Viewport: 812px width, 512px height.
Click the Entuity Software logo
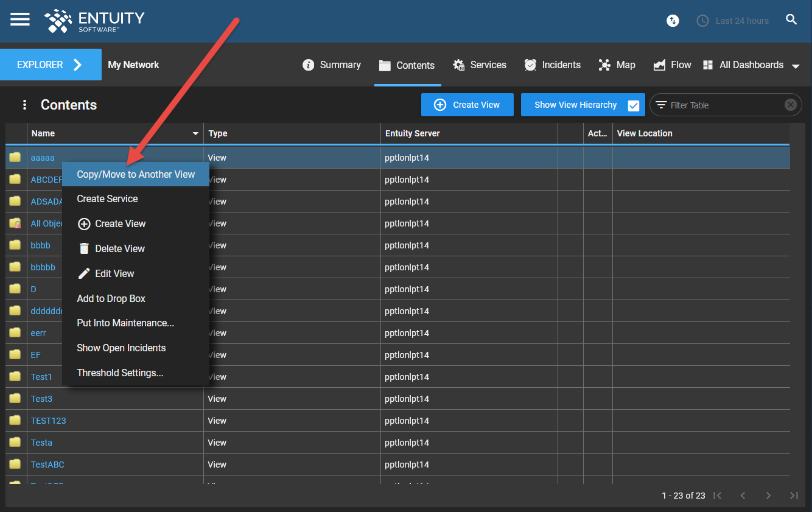tap(95, 21)
